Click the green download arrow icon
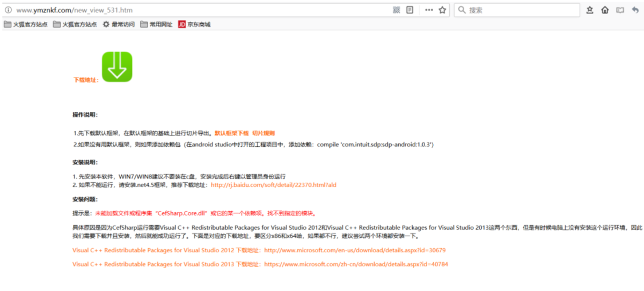The image size is (644, 291). click(x=117, y=67)
